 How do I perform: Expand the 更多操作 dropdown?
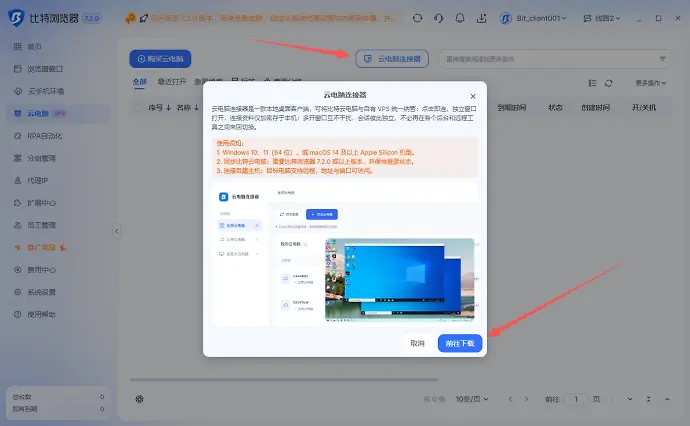650,83
